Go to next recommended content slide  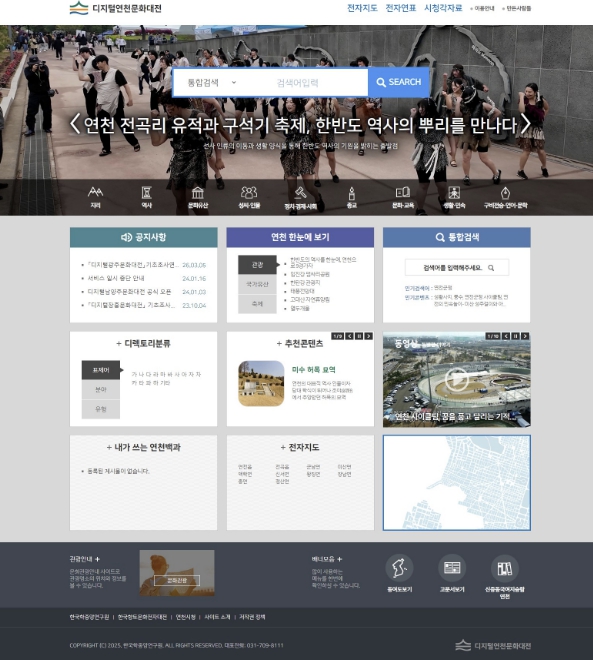point(369,336)
